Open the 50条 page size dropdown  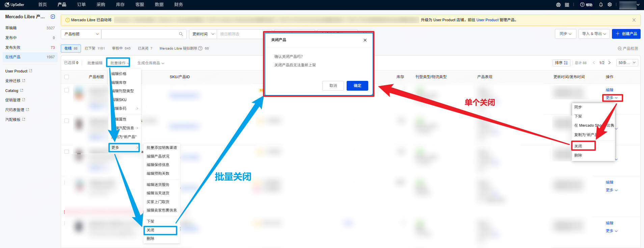pyautogui.click(x=627, y=63)
